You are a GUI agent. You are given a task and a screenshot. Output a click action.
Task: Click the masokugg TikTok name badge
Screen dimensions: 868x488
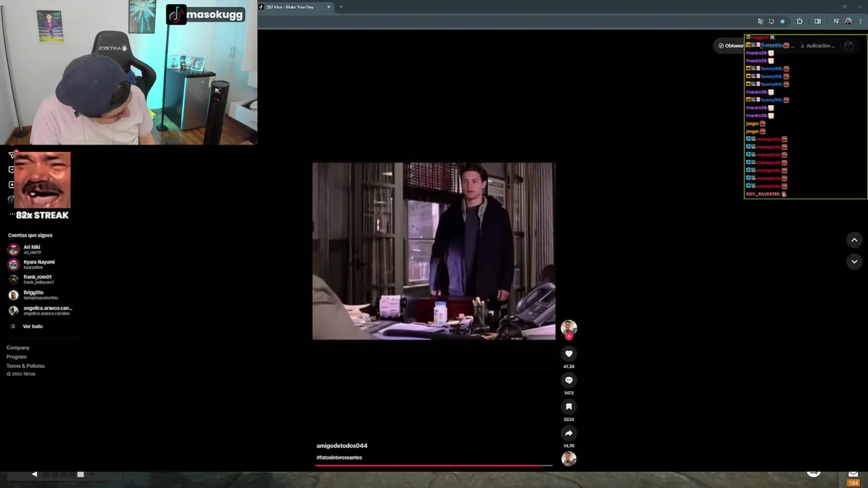pyautogui.click(x=205, y=14)
